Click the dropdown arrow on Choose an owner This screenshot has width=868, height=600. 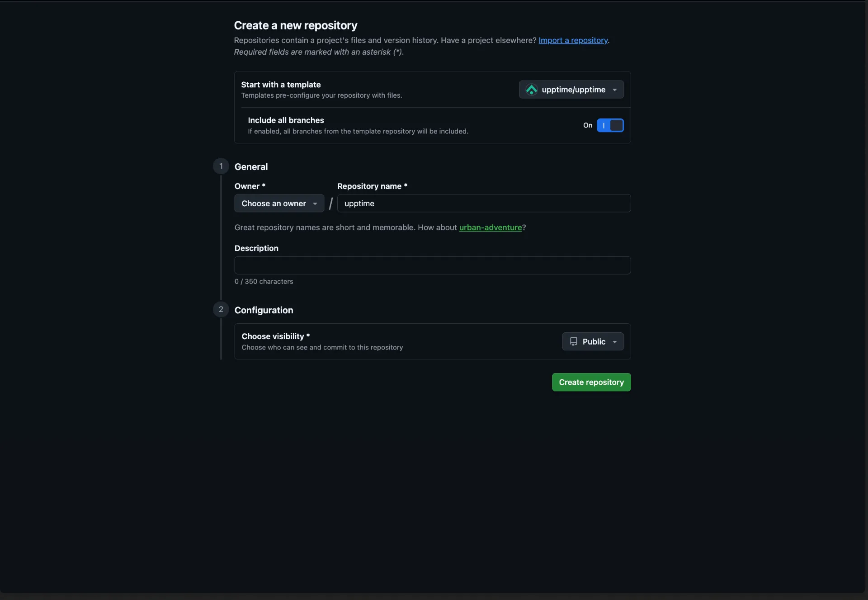[x=315, y=203]
